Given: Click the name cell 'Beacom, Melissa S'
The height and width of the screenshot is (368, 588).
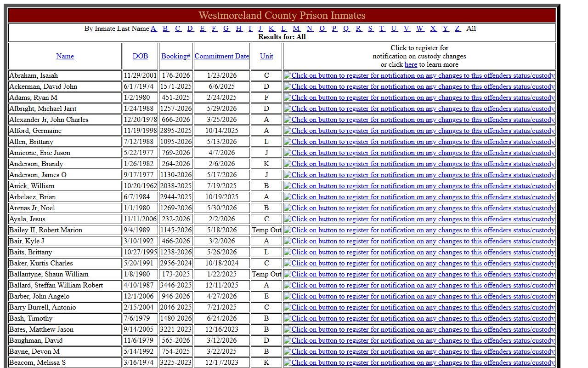Looking at the screenshot, I should (x=65, y=362).
